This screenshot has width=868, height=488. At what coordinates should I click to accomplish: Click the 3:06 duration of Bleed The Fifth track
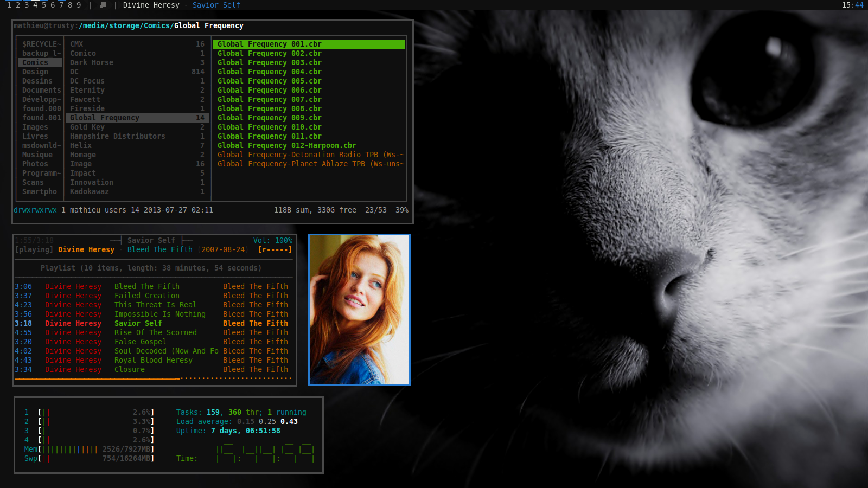pos(23,286)
